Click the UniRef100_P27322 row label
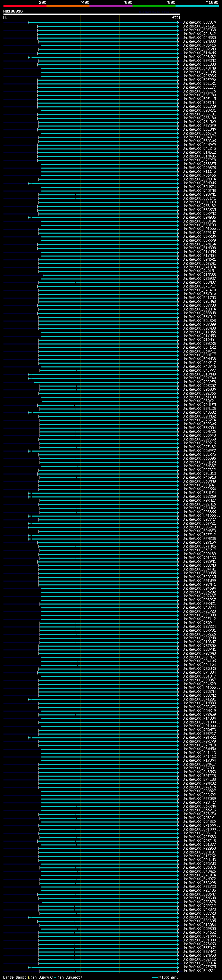 [x=199, y=470]
